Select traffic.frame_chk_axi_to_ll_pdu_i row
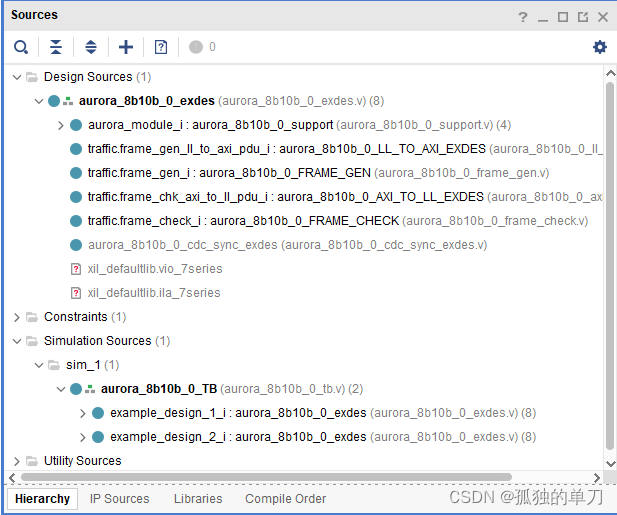Image resolution: width=617 pixels, height=515 pixels. point(336,197)
